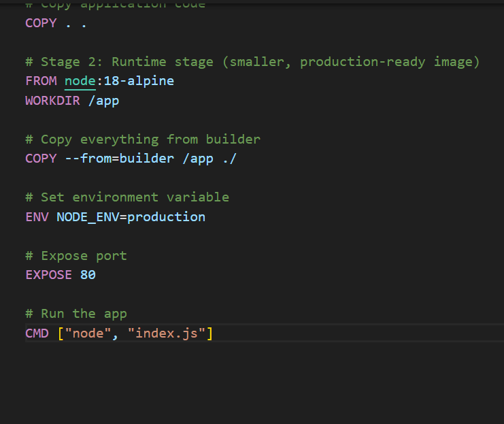Click the "./" destination path
504x424 pixels.
(x=229, y=159)
